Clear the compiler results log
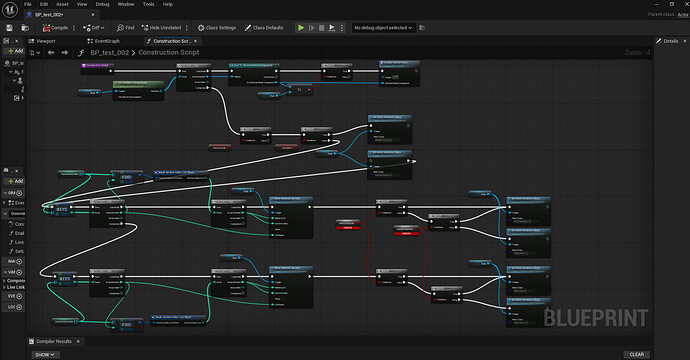The height and width of the screenshot is (360, 690). click(x=636, y=355)
